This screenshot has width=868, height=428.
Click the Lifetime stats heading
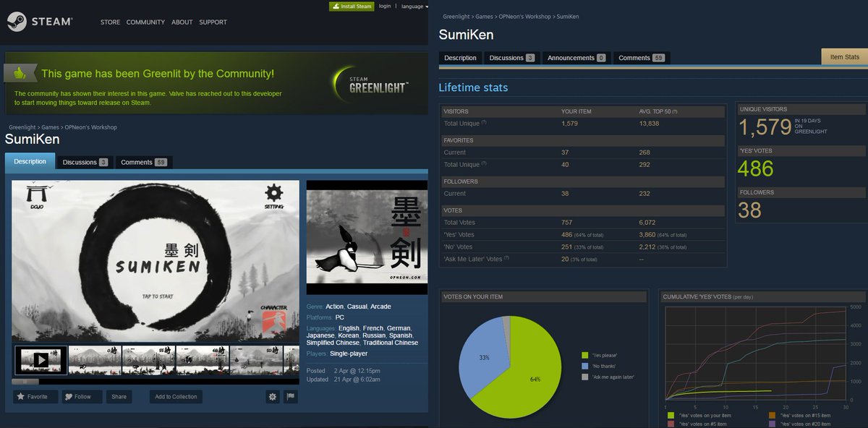[x=473, y=87]
